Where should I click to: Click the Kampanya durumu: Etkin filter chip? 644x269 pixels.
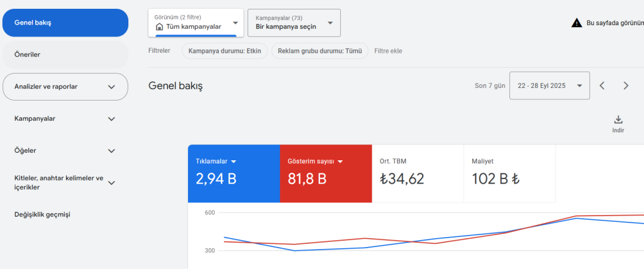(225, 51)
